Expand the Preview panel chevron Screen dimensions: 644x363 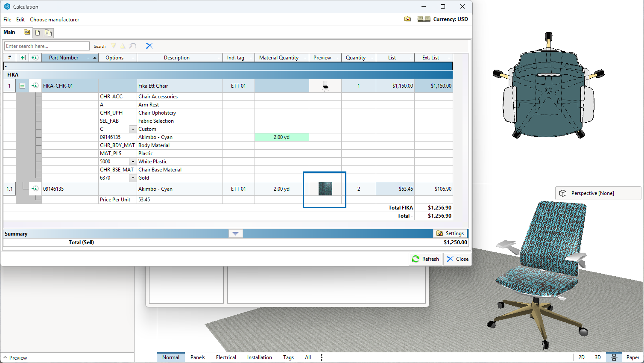pyautogui.click(x=5, y=358)
